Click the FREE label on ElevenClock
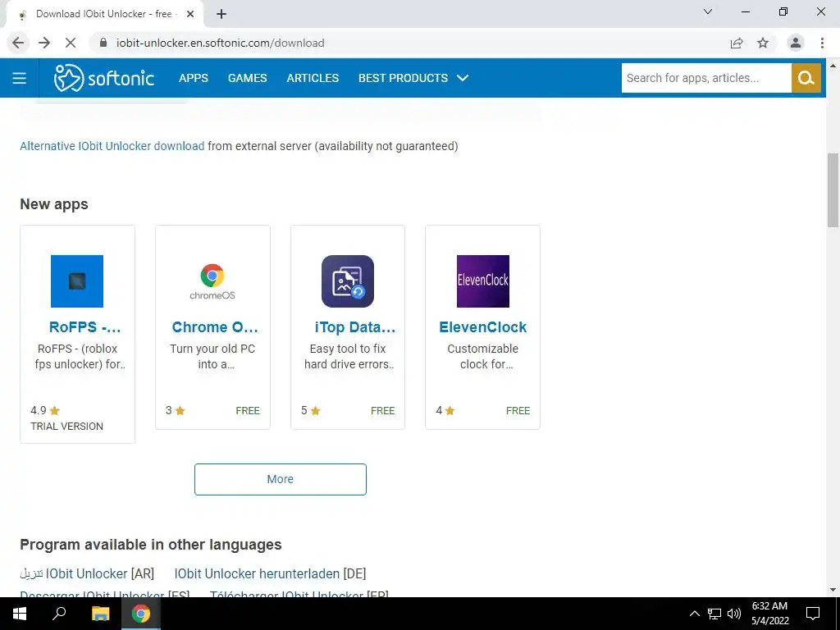The image size is (840, 630). [x=518, y=411]
